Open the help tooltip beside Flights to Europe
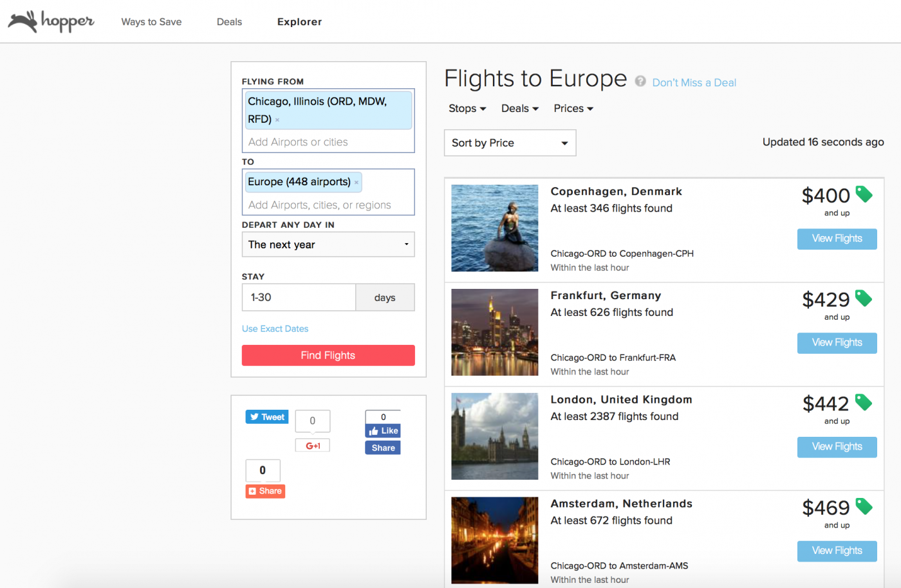Screen dimensions: 901x588 (640, 80)
